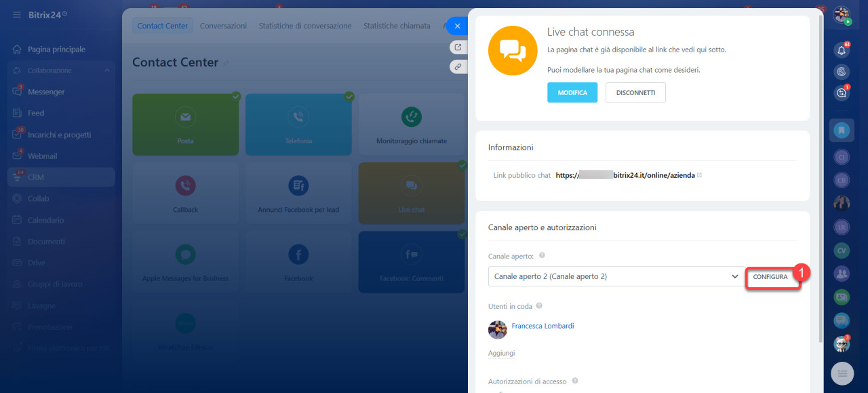
Task: Click the help icon beside Autorizzazioni di accesso
Action: point(574,381)
